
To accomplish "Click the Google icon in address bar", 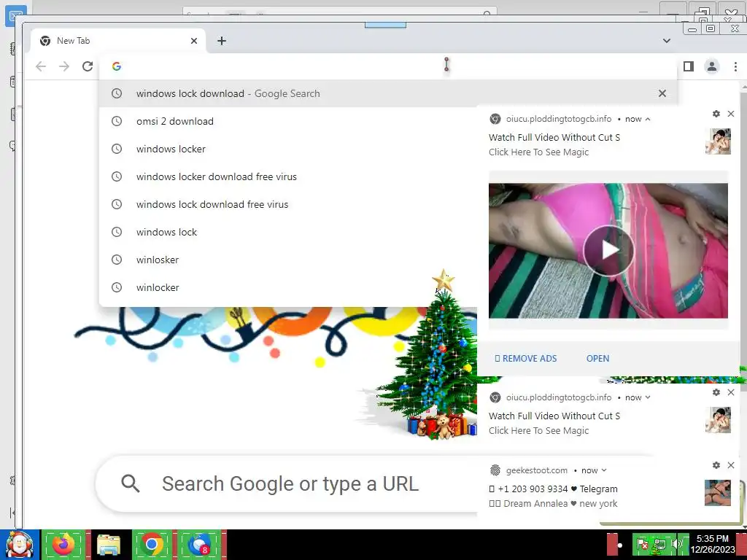I will pyautogui.click(x=117, y=66).
